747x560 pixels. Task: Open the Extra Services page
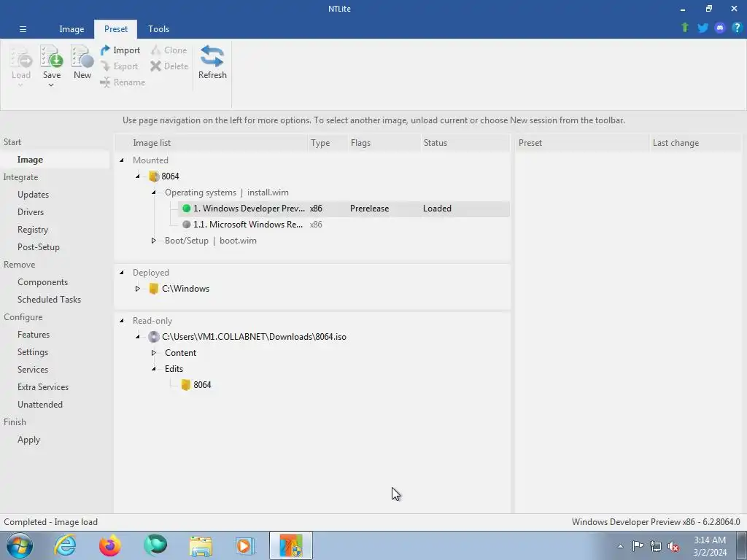click(43, 387)
